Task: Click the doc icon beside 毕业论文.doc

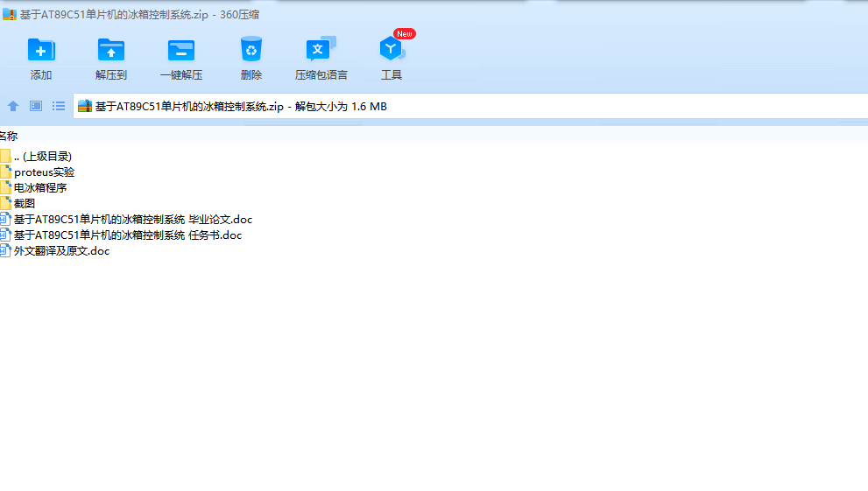Action: pos(5,220)
